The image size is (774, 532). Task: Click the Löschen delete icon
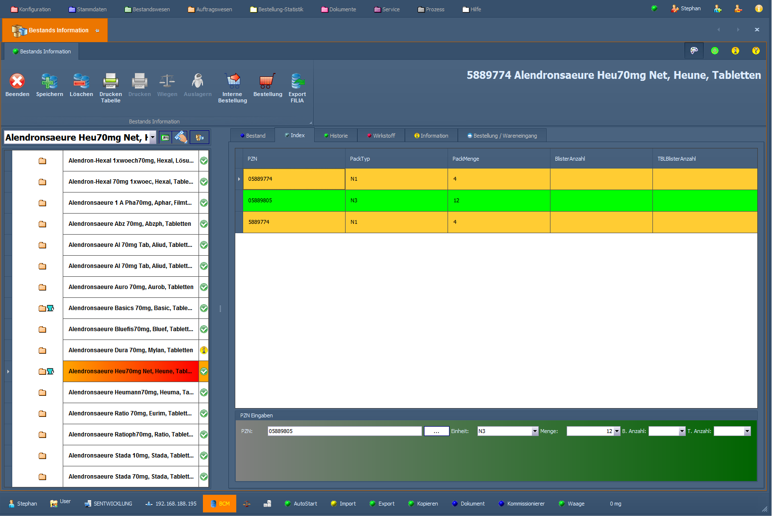click(x=81, y=81)
